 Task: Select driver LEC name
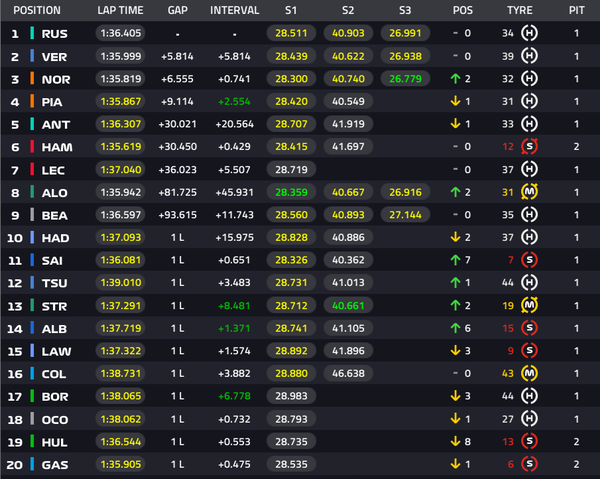(x=53, y=170)
